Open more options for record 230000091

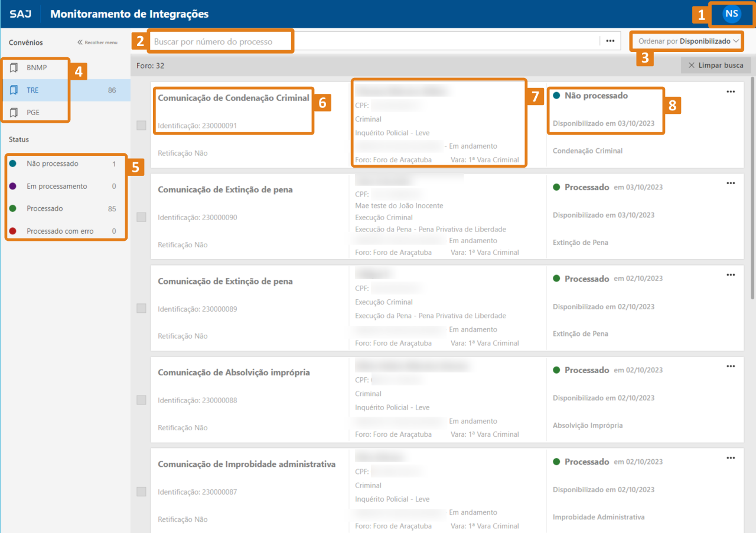click(731, 91)
